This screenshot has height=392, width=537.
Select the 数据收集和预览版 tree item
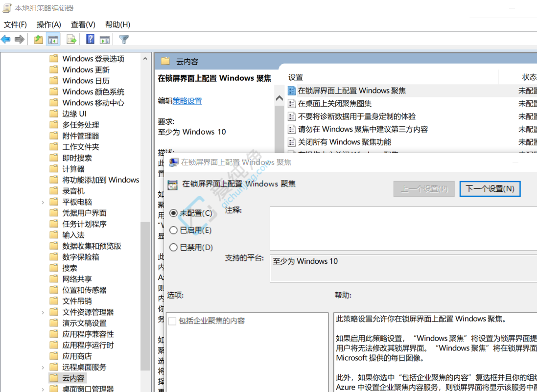tap(92, 246)
